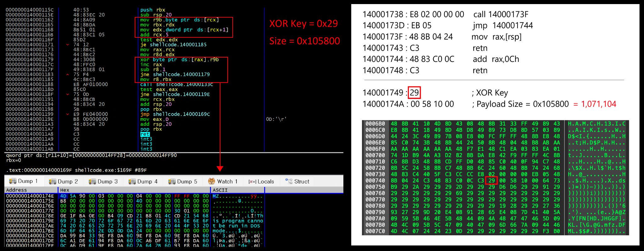Screen dimensions: 644x251
Task: Click the 'rbx=0' info line
Action: click(14, 160)
